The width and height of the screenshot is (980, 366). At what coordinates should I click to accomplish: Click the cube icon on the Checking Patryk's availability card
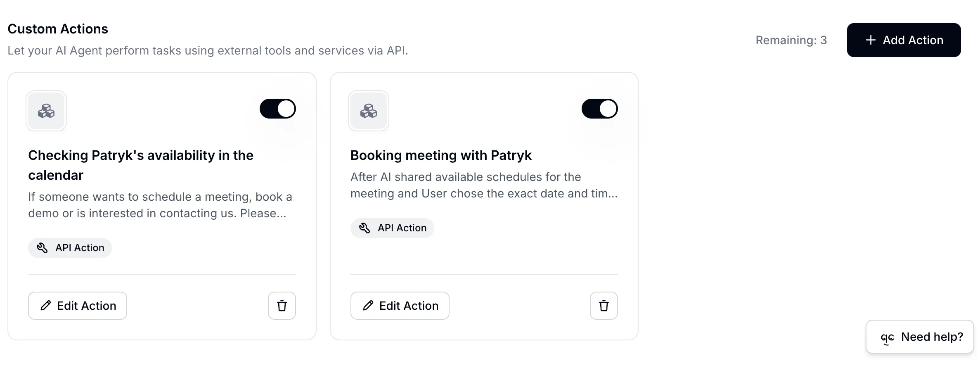[46, 111]
